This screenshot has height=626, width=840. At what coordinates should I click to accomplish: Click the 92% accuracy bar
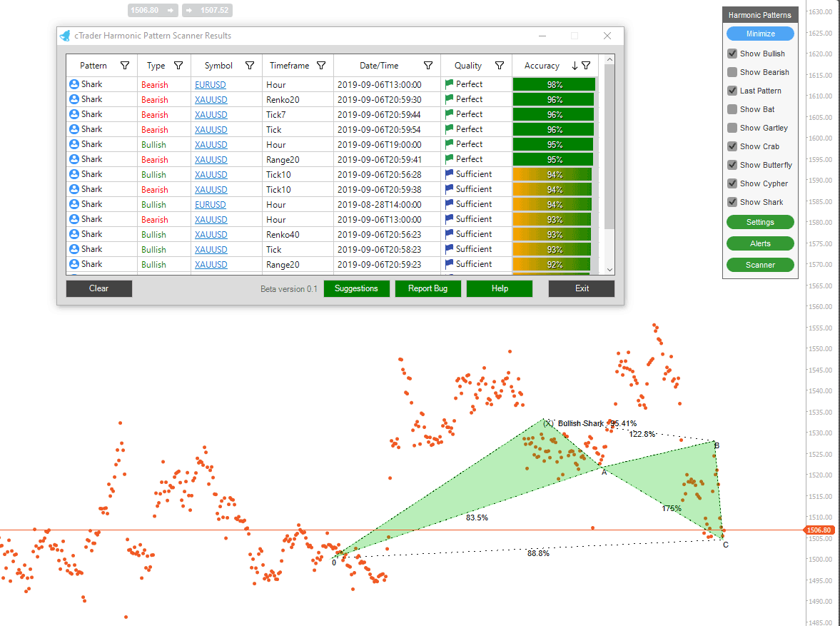point(552,264)
